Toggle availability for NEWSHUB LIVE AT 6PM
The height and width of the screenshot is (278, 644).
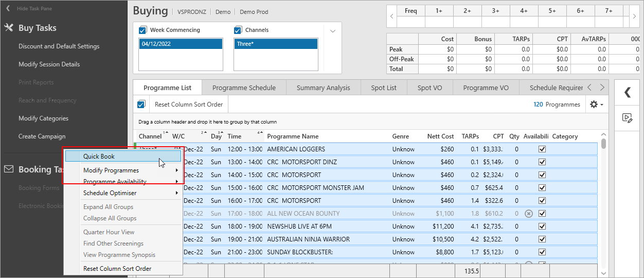click(x=542, y=227)
